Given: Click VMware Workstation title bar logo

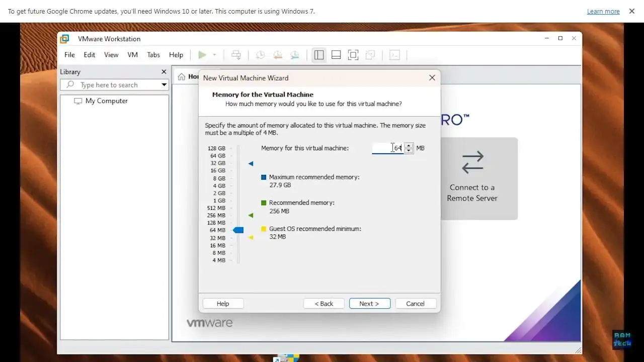Looking at the screenshot, I should [64, 39].
